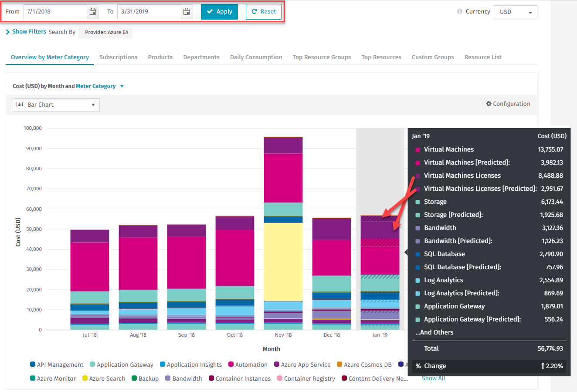
Task: Toggle Azure Search legend entry
Action: point(103,378)
